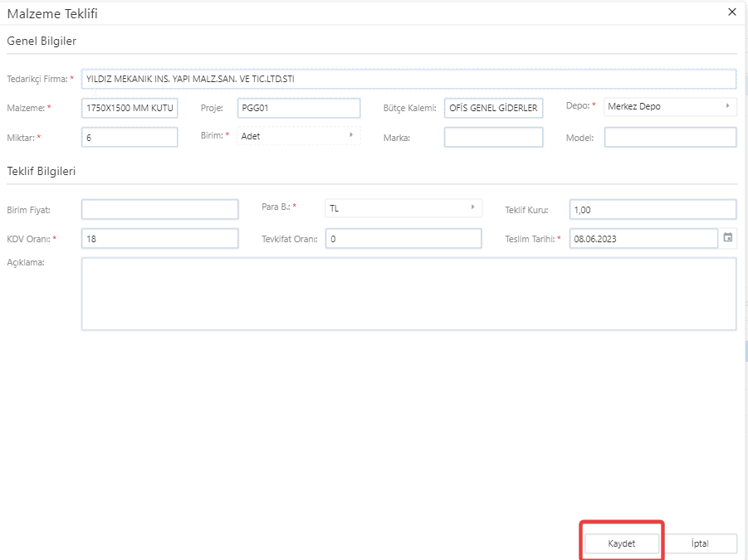Click the Teslim Tarihi date field

point(643,239)
